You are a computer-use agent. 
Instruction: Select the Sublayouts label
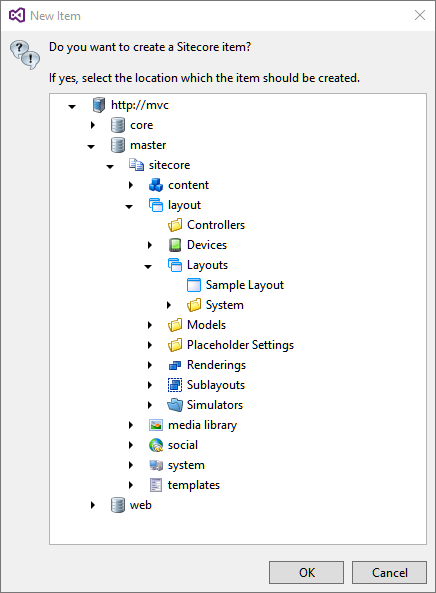(216, 385)
